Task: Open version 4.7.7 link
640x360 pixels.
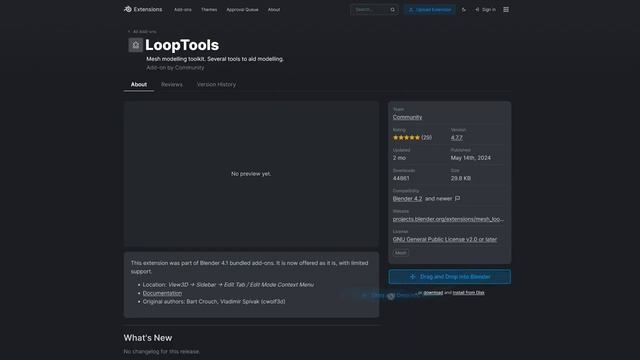Action: tap(457, 138)
